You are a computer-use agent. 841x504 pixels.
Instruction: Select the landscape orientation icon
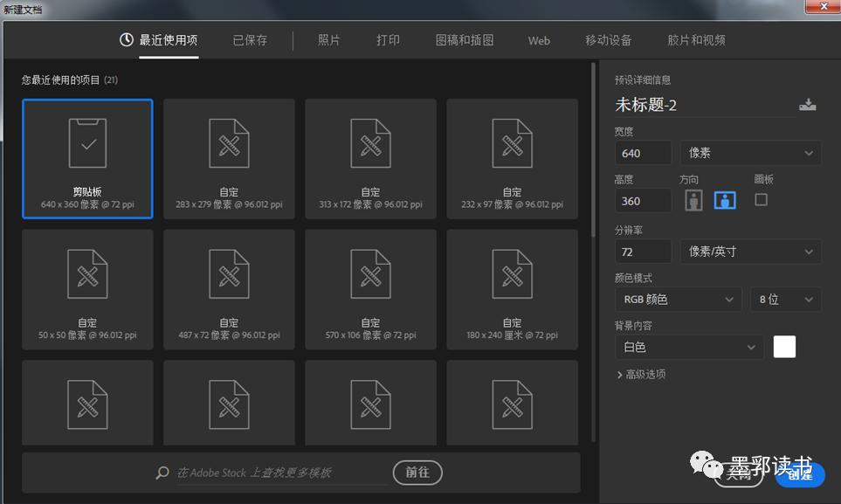(x=724, y=199)
